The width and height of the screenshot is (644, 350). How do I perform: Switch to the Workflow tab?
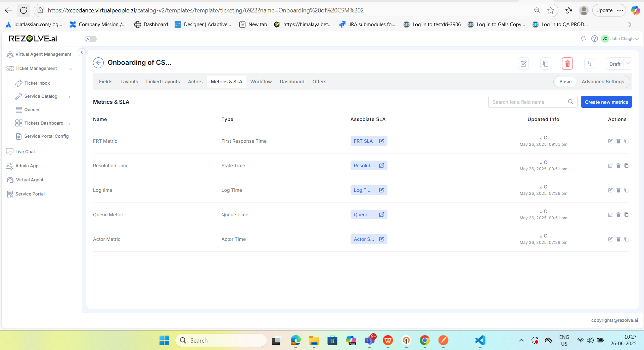261,82
